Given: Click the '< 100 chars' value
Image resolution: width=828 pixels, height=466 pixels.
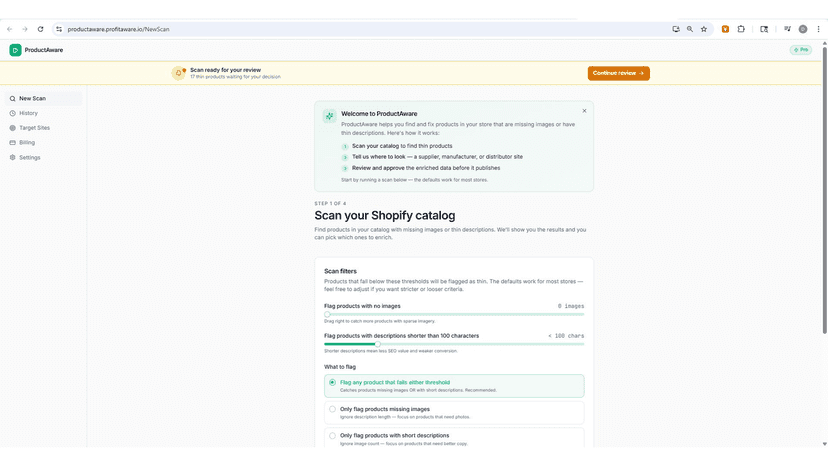Looking at the screenshot, I should (566, 335).
